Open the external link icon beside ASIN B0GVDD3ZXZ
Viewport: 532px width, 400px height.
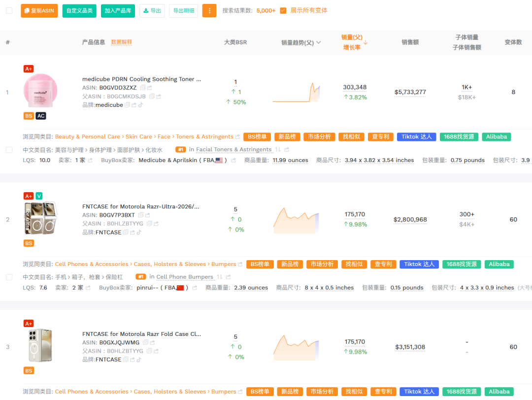pos(150,88)
